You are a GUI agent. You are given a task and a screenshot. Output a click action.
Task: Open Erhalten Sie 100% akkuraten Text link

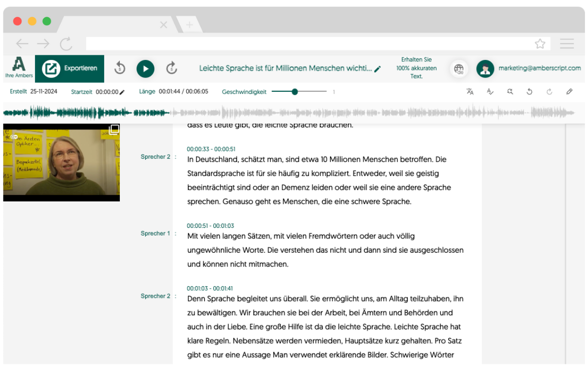click(x=416, y=68)
